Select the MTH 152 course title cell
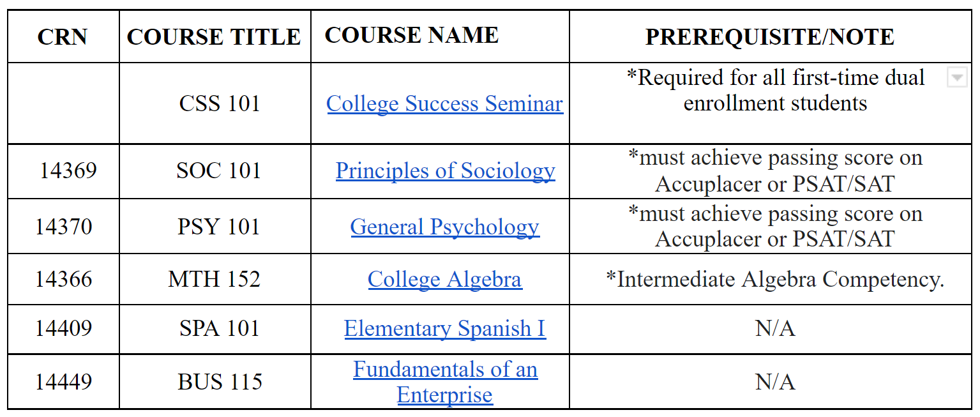The image size is (980, 417). tap(215, 279)
